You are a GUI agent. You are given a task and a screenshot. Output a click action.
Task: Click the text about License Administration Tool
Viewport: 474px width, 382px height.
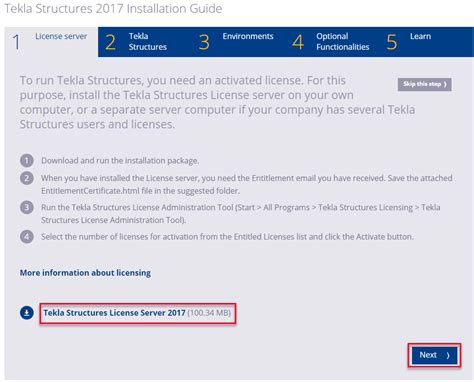coord(241,214)
